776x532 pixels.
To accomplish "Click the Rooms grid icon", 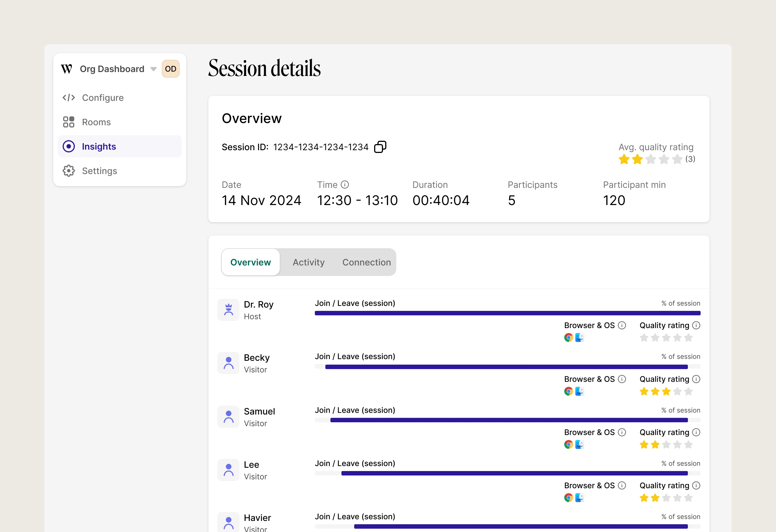I will (69, 122).
